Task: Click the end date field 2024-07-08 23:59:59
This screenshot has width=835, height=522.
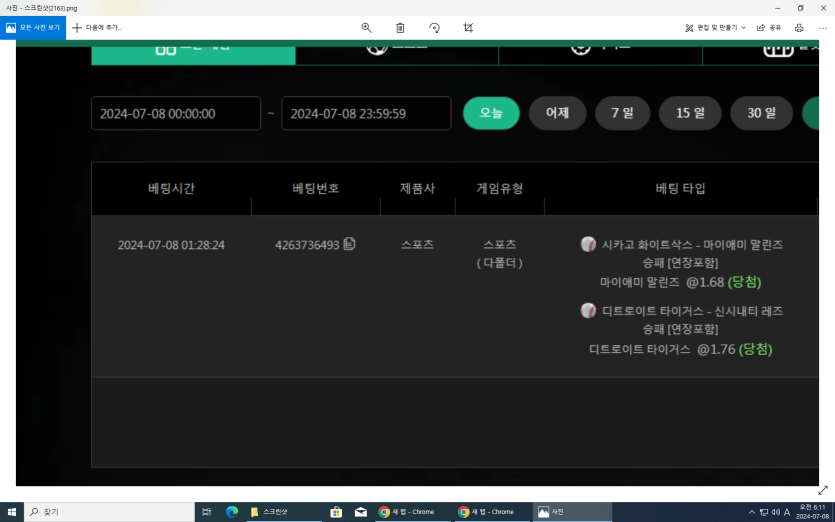Action: click(366, 113)
